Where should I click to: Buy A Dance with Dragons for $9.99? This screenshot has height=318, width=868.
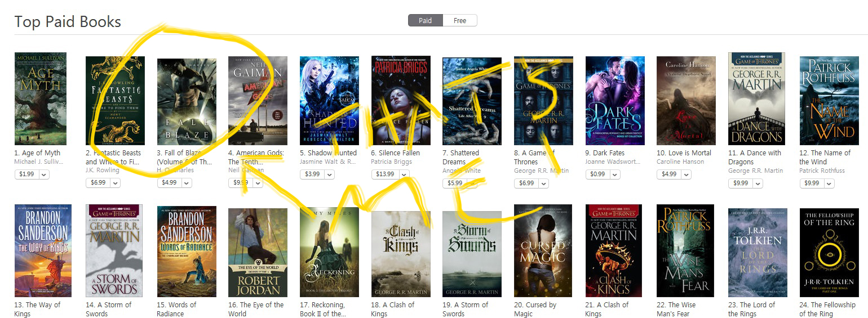pyautogui.click(x=741, y=183)
